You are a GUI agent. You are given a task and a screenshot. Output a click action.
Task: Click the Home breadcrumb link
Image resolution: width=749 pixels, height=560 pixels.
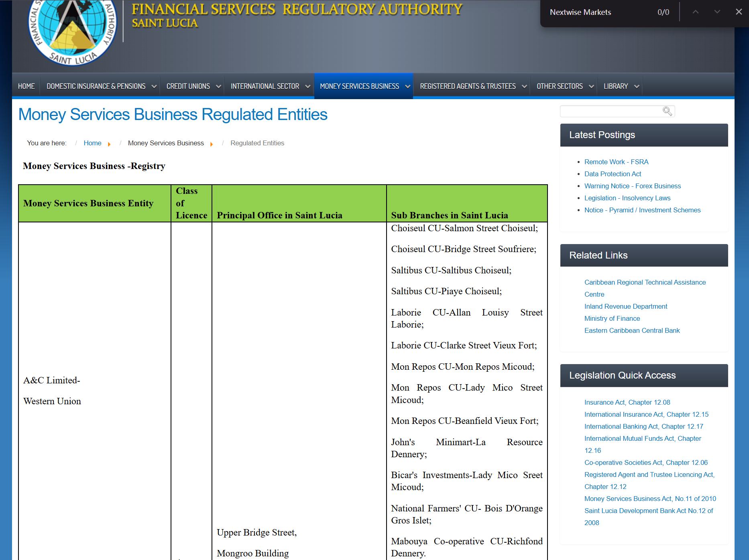click(92, 143)
